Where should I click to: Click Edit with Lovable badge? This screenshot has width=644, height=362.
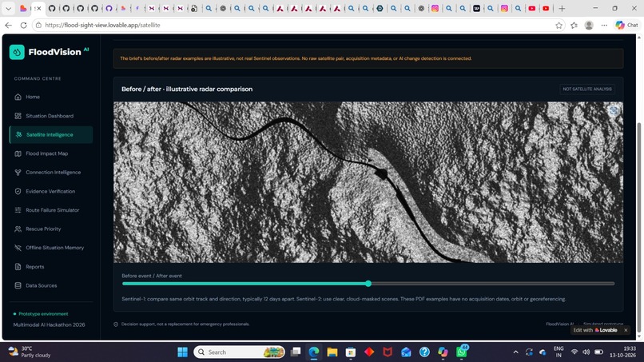[595, 330]
